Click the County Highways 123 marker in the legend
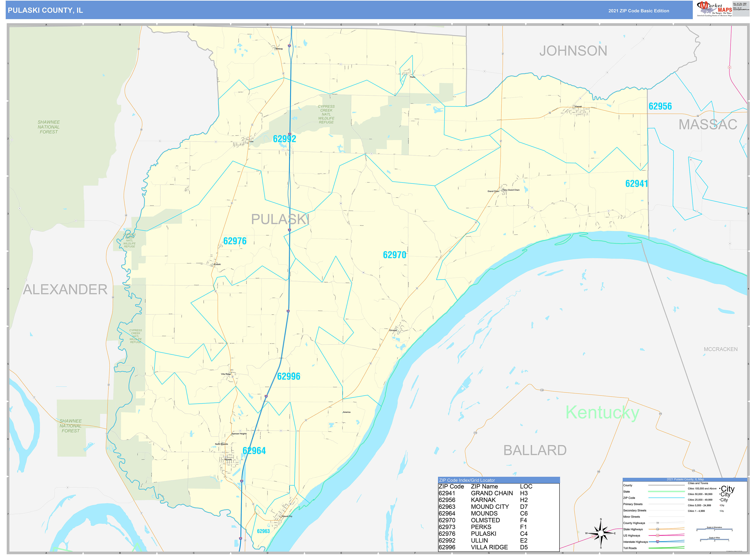The height and width of the screenshot is (555, 756). coord(658,523)
